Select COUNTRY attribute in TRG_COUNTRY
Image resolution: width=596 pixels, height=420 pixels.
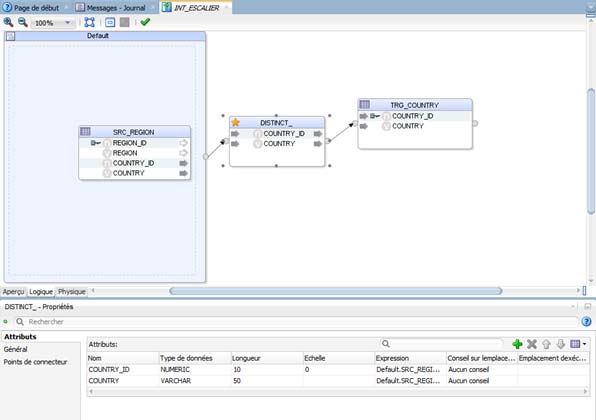(x=407, y=126)
